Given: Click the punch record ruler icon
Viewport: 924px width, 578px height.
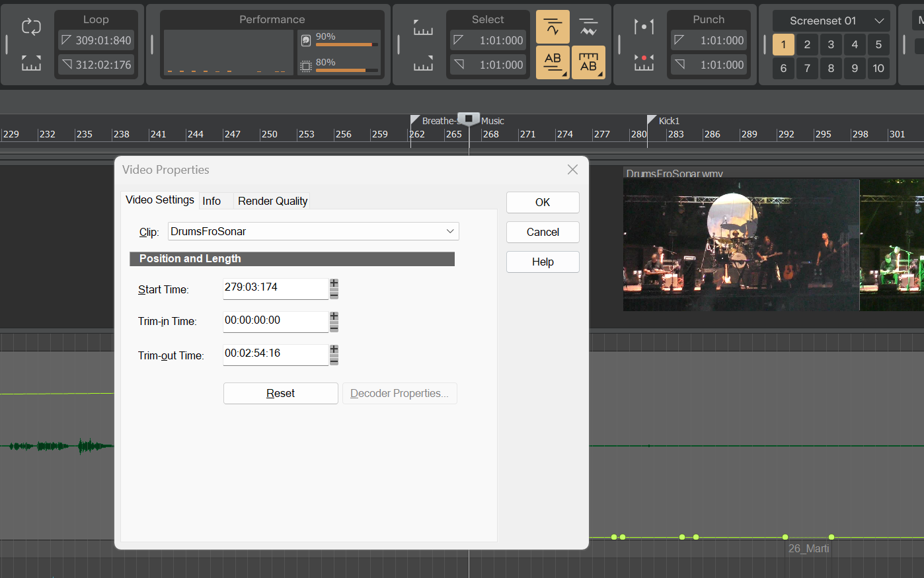Looking at the screenshot, I should click(x=643, y=63).
